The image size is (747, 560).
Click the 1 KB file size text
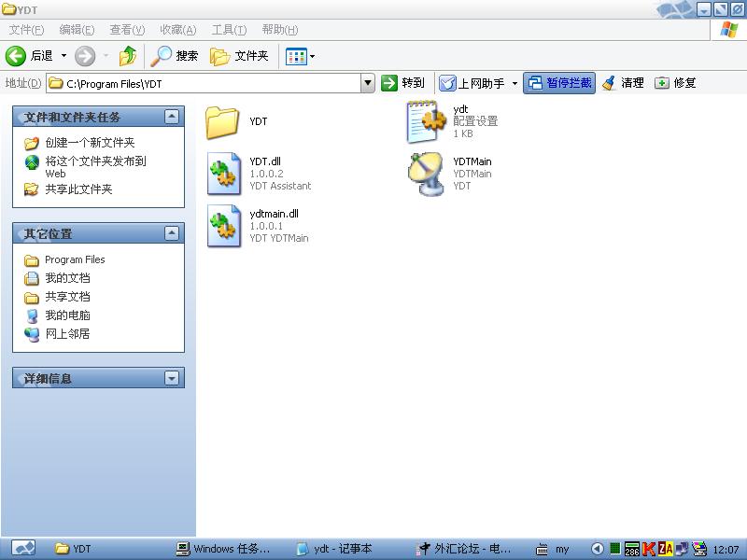[463, 133]
